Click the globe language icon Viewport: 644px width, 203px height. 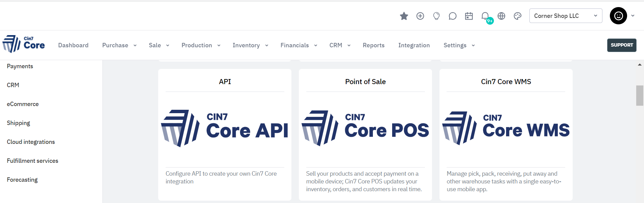click(501, 16)
